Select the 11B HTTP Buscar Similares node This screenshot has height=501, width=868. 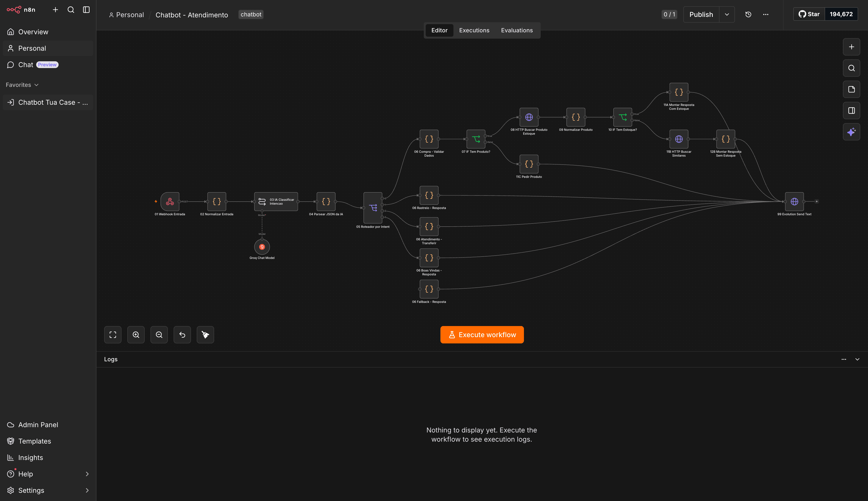(679, 139)
